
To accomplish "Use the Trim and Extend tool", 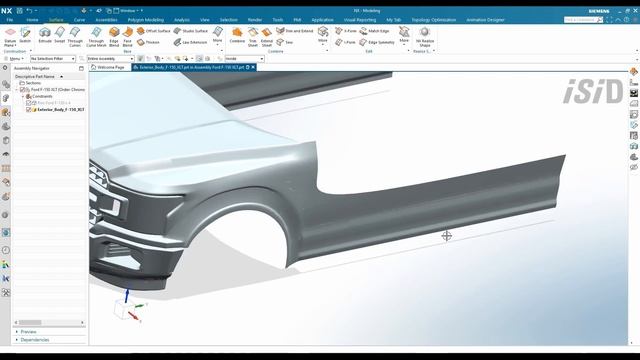I will tap(294, 31).
